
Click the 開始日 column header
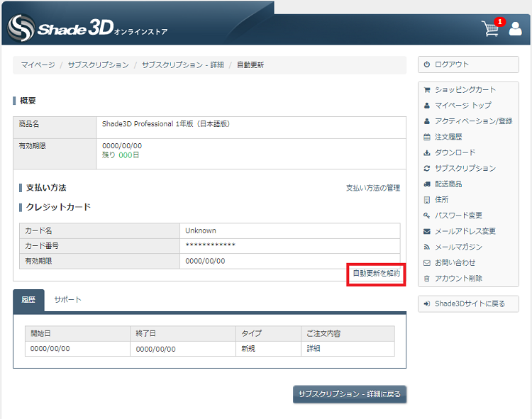tap(78, 334)
